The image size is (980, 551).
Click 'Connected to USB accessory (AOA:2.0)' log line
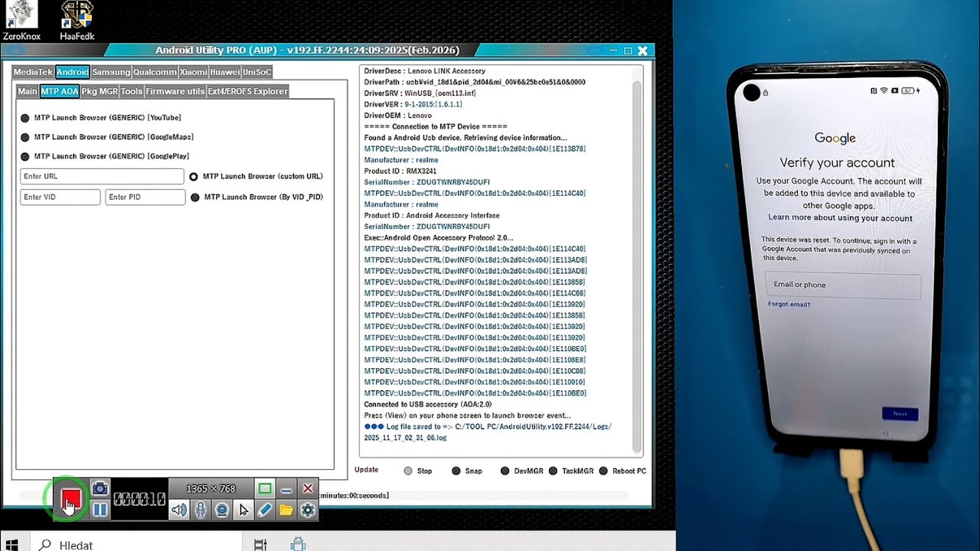click(x=428, y=404)
